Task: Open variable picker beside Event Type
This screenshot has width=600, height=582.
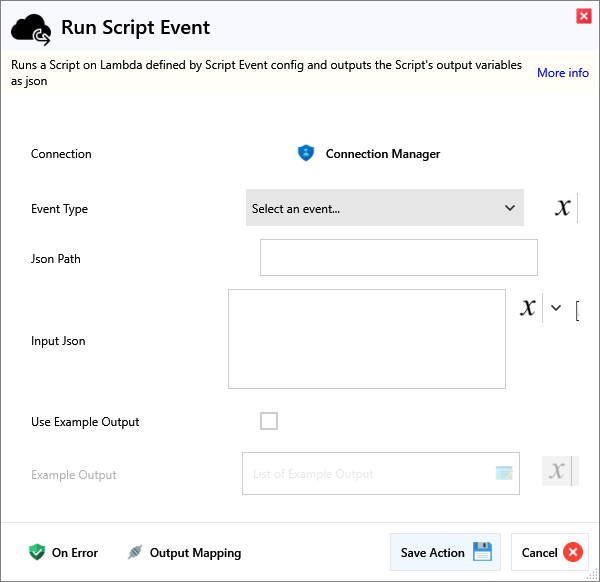Action: click(564, 208)
